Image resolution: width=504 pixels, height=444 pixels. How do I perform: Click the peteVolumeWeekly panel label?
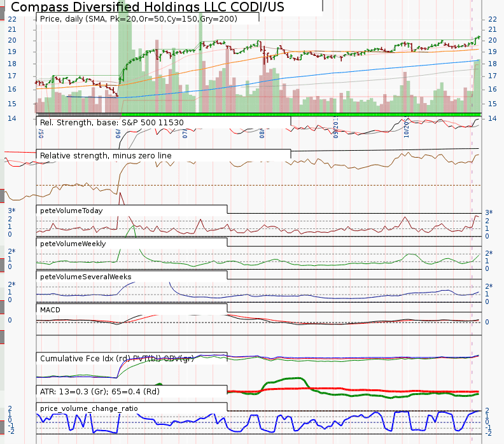[x=73, y=244]
